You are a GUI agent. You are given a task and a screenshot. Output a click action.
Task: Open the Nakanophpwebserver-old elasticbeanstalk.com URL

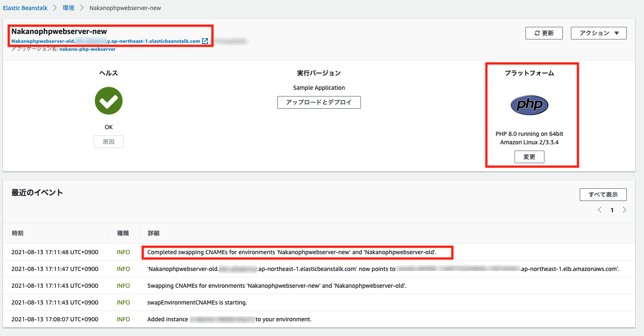[x=106, y=41]
